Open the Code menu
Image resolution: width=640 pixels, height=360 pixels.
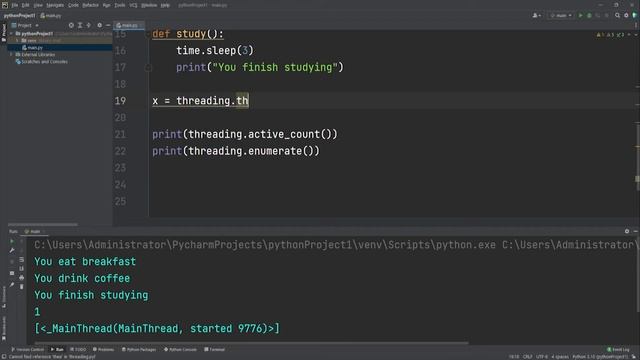(73, 5)
